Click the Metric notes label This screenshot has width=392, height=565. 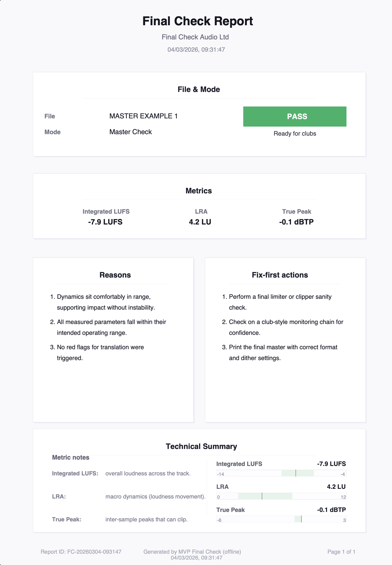click(x=70, y=457)
